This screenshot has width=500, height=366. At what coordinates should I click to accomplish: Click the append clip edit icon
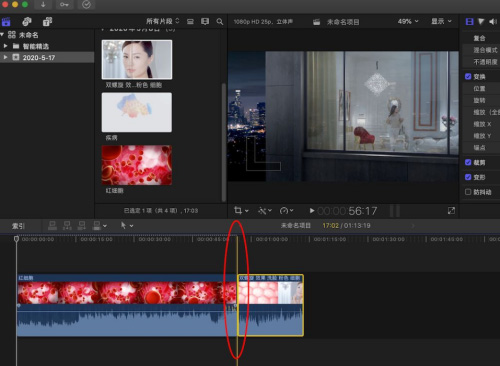82,226
